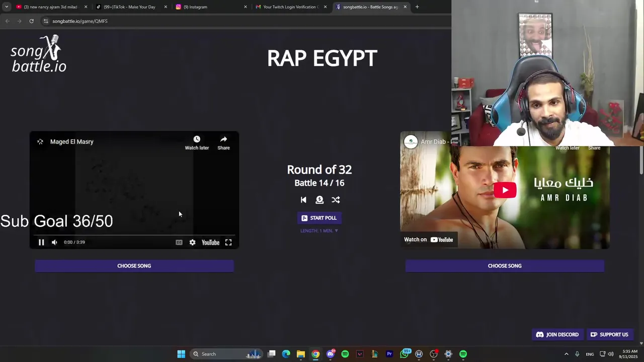The width and height of the screenshot is (644, 362).
Task: Choose the Maged El Masry song
Action: (134, 266)
